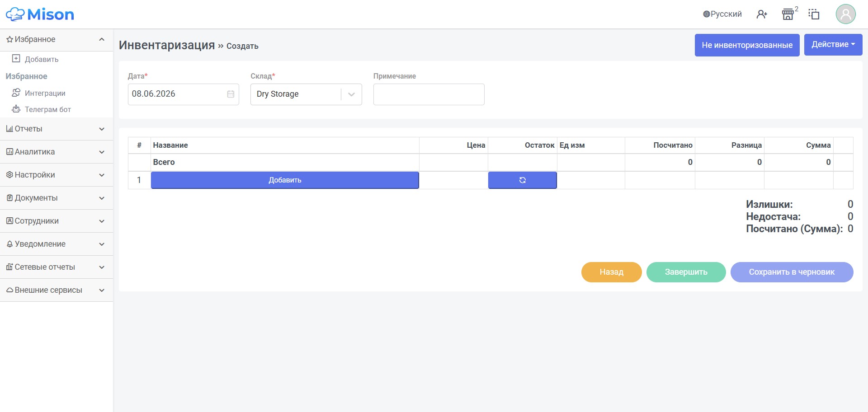
Task: Click the Не инвенторизованные button
Action: (747, 45)
